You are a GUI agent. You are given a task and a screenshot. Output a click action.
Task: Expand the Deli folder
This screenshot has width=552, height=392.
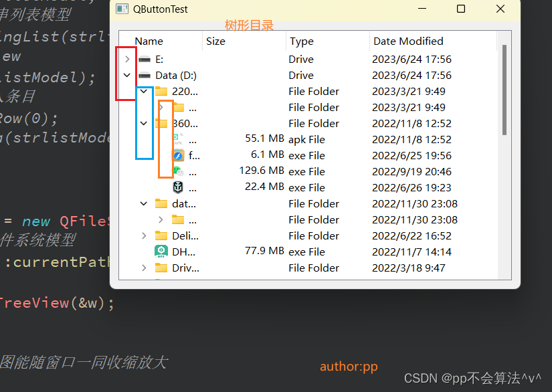click(x=143, y=235)
